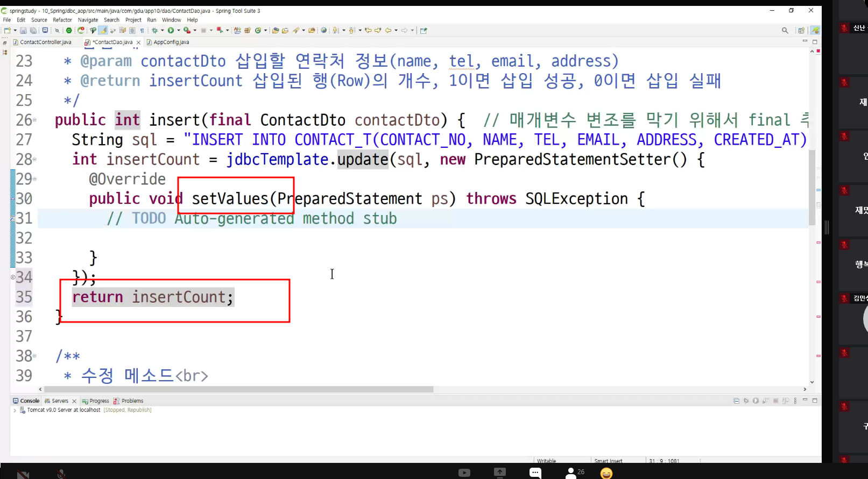
Task: Maximize the Servers view panel
Action: (815, 401)
